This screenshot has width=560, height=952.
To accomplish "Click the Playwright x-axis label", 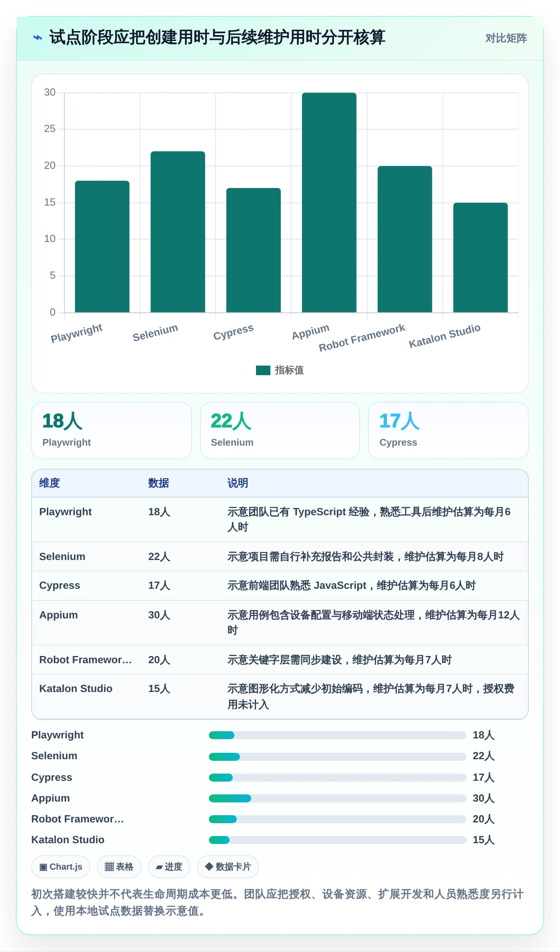I will pos(76,333).
